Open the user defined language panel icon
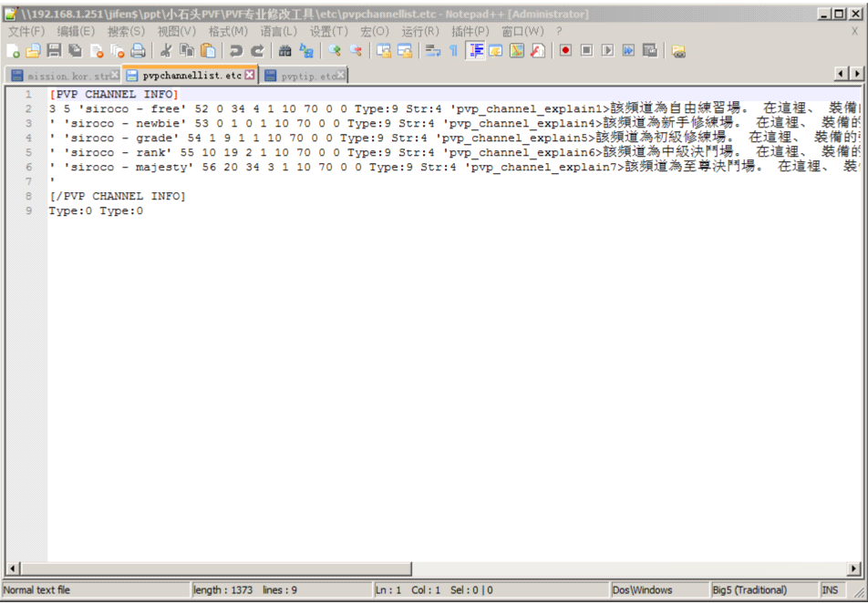This screenshot has width=868, height=604. (495, 51)
